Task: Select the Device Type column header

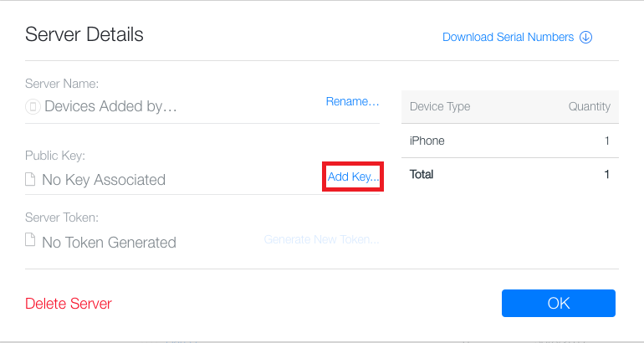Action: point(440,106)
